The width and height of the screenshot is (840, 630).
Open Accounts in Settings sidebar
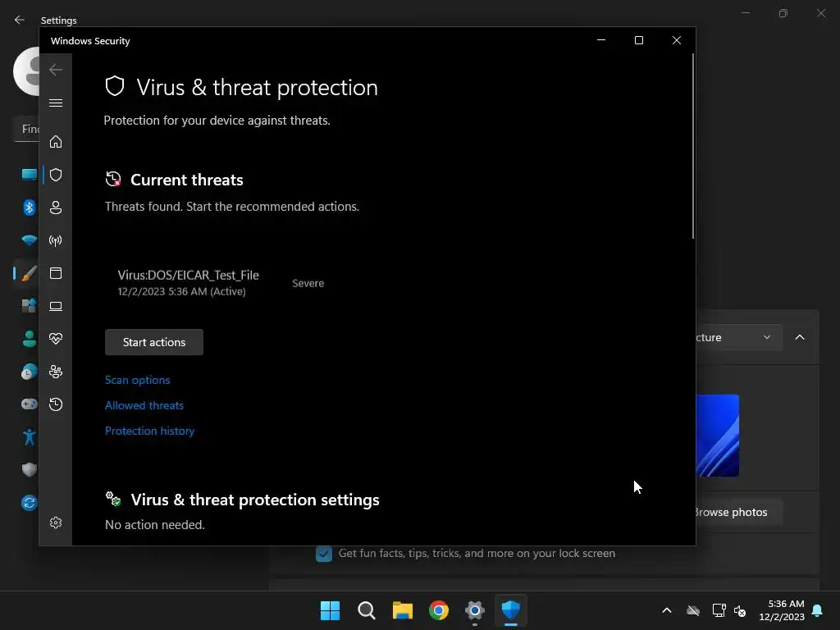pyautogui.click(x=29, y=339)
